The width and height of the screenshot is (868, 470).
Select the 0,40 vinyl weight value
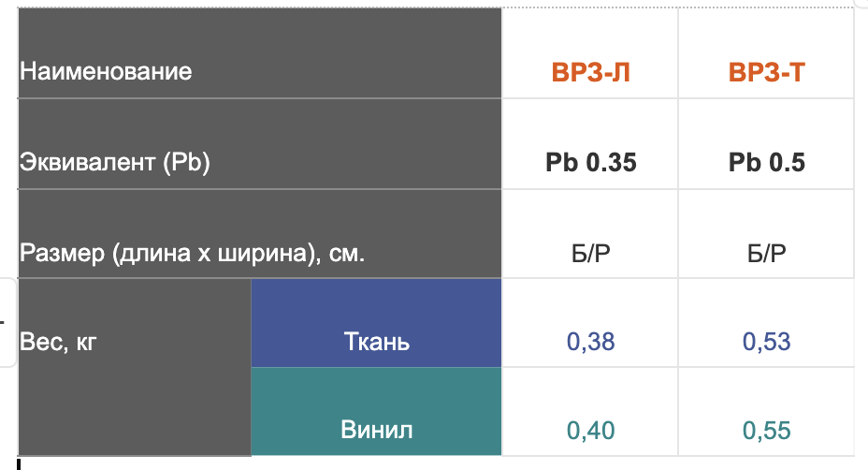click(590, 431)
